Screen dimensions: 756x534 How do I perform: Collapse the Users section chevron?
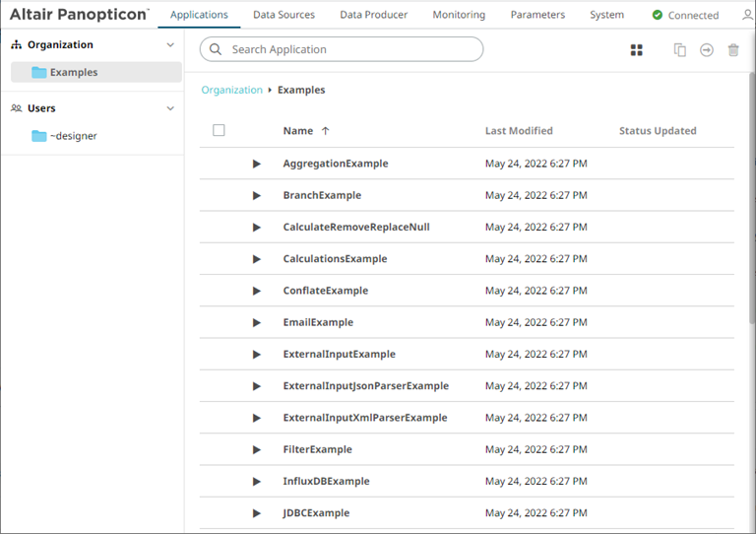[170, 108]
